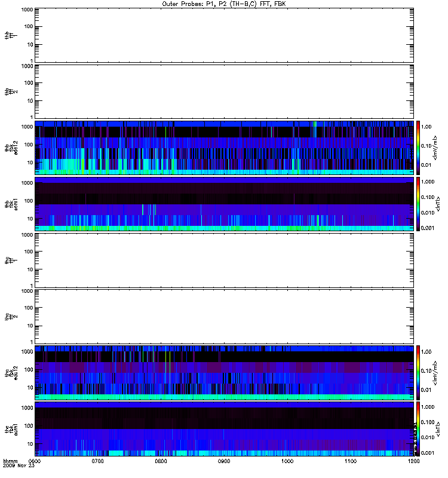Click '0.01' on the thb edc12 color scale
Screen dimensions: 448x478
(x=426, y=165)
